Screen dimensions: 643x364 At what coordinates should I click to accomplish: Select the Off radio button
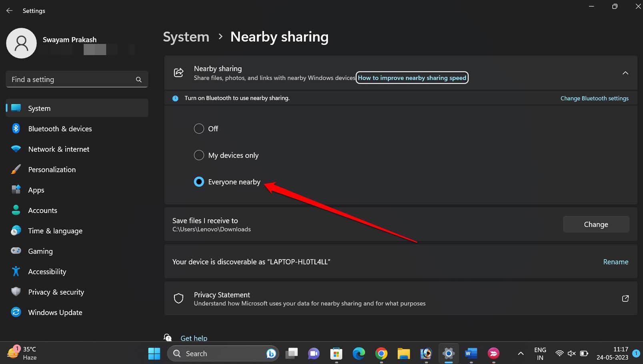(x=199, y=128)
